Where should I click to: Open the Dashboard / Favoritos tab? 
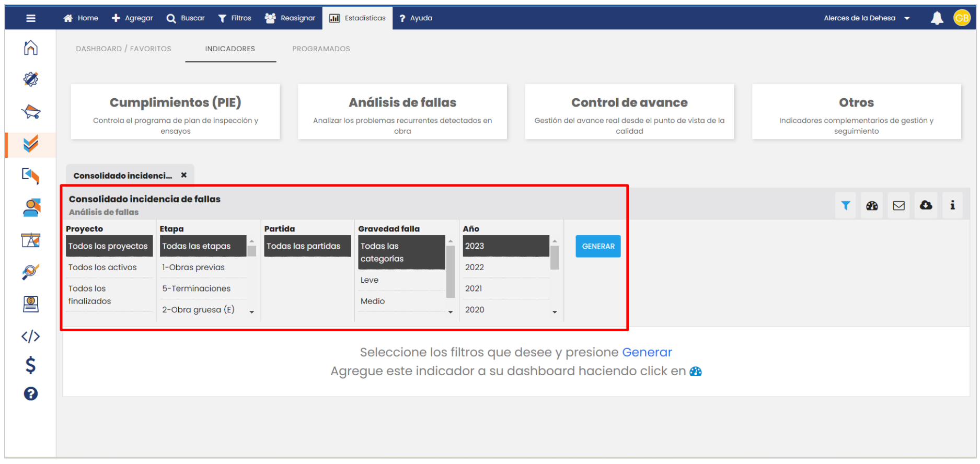[x=123, y=49]
